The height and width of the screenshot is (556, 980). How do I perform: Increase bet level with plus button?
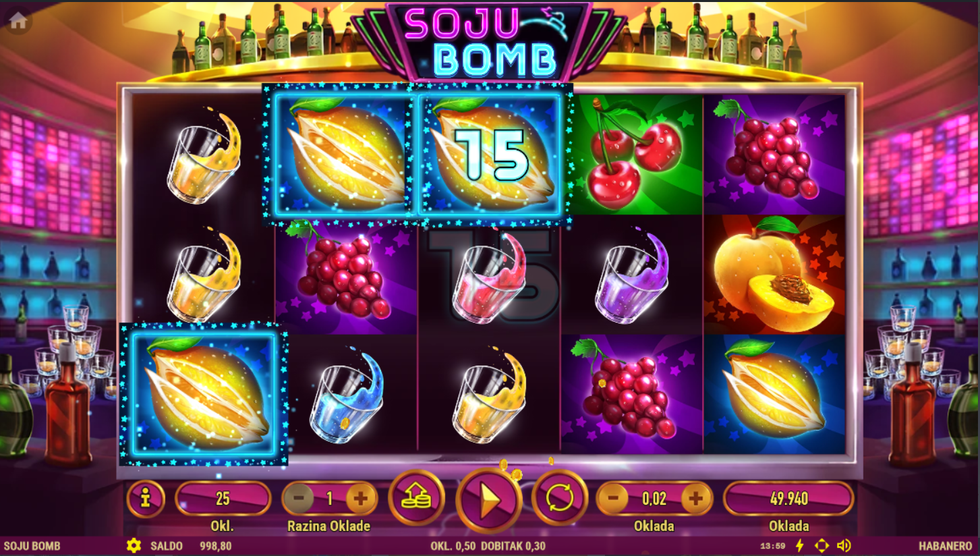pyautogui.click(x=361, y=499)
